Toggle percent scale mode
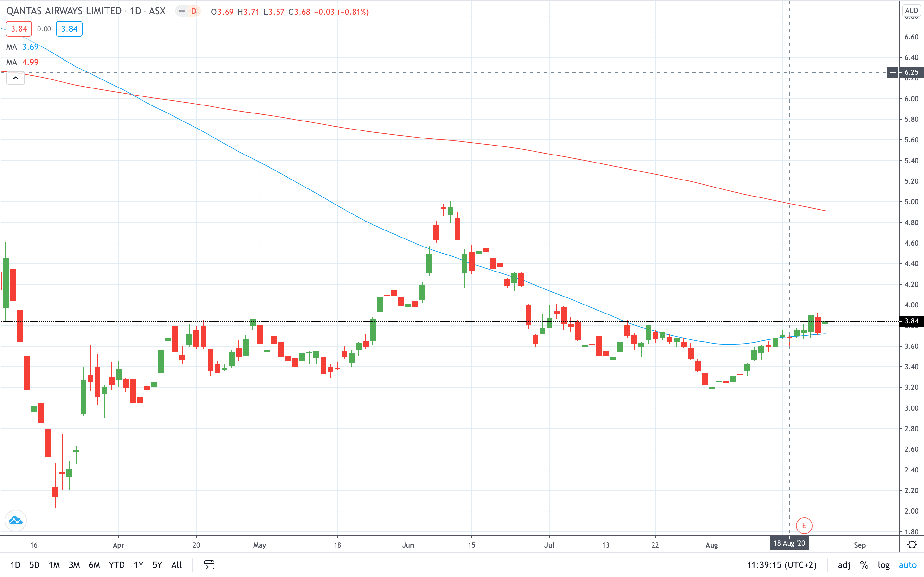 pos(864,565)
